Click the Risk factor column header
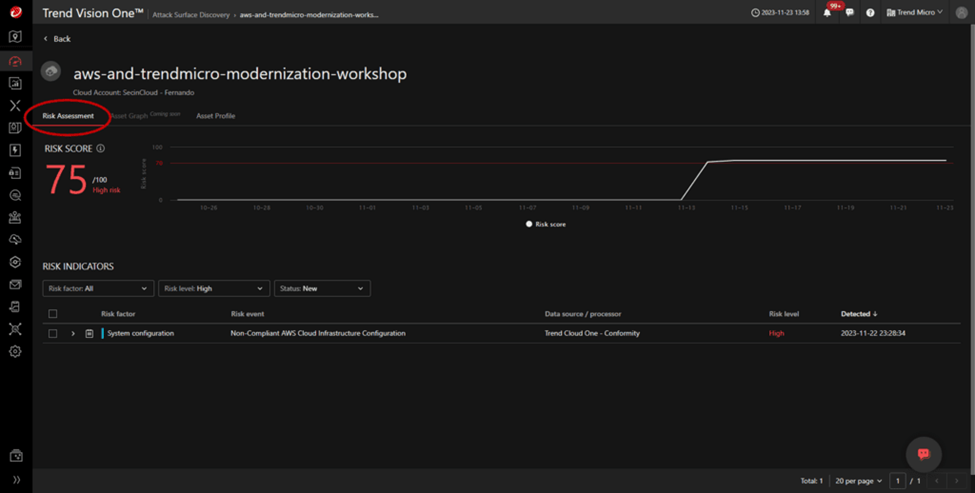The image size is (975, 493). (118, 314)
